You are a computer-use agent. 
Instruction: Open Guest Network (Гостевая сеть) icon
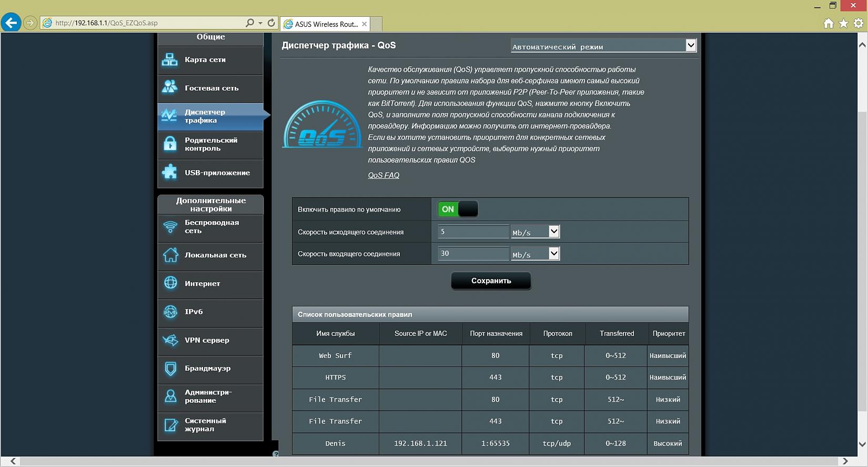169,88
